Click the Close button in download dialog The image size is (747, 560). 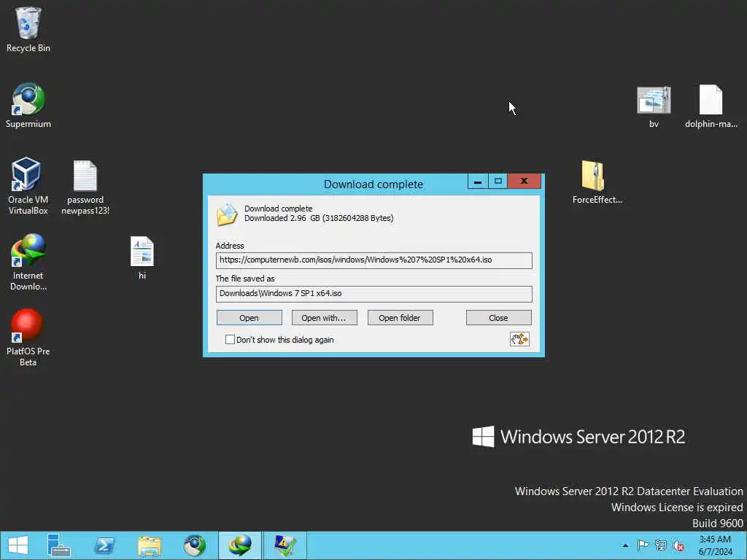pyautogui.click(x=498, y=318)
